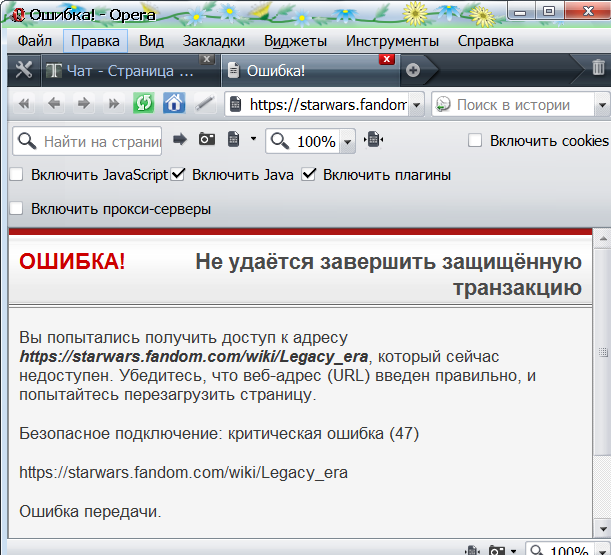This screenshot has height=555, width=611.
Task: Select the Ошибка! tab
Action: coord(311,71)
